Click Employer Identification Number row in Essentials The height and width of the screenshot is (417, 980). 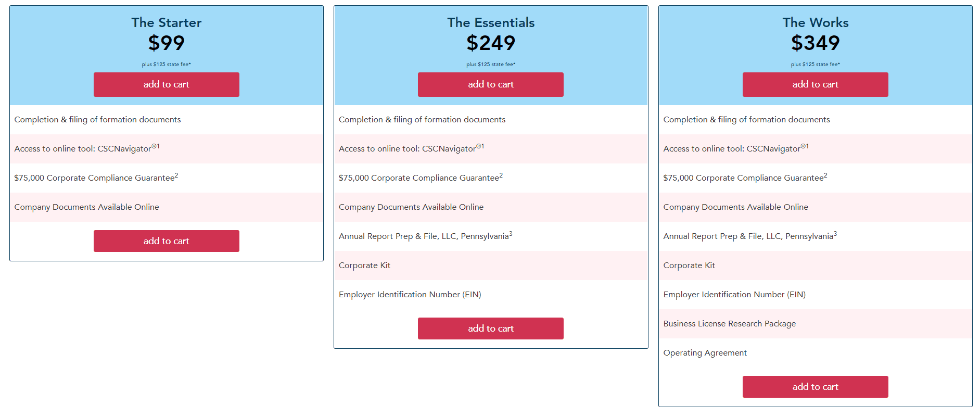click(x=410, y=294)
